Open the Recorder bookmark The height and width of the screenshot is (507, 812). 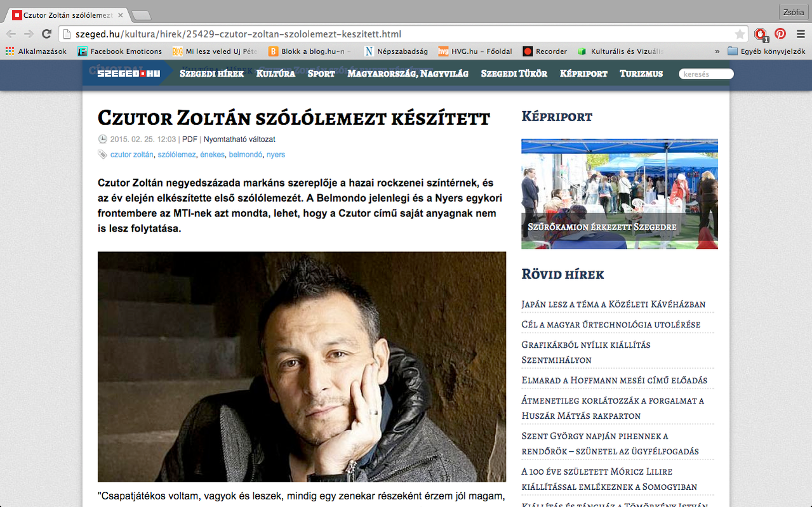click(545, 51)
